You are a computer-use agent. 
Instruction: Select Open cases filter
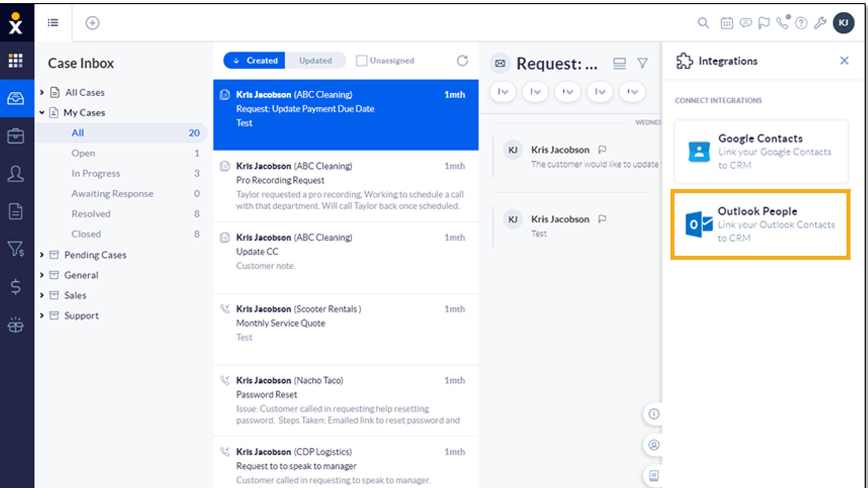tap(121, 153)
